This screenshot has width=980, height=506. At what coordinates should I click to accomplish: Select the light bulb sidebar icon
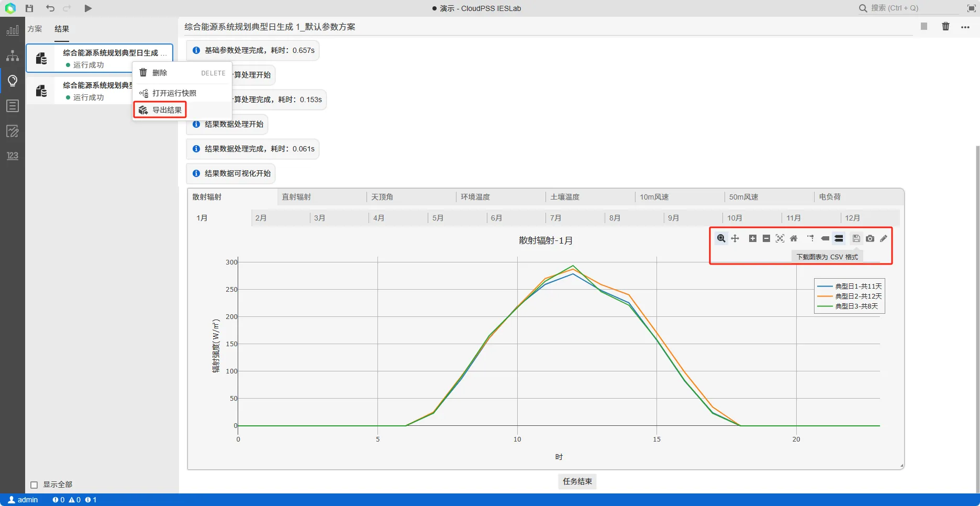pyautogui.click(x=13, y=81)
